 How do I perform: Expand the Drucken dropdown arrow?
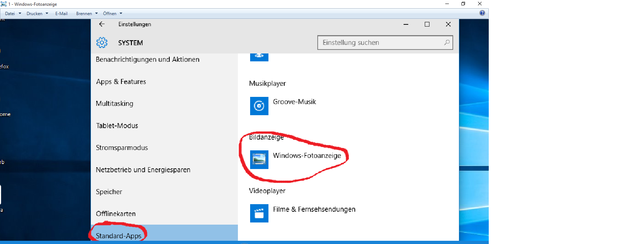[47, 14]
